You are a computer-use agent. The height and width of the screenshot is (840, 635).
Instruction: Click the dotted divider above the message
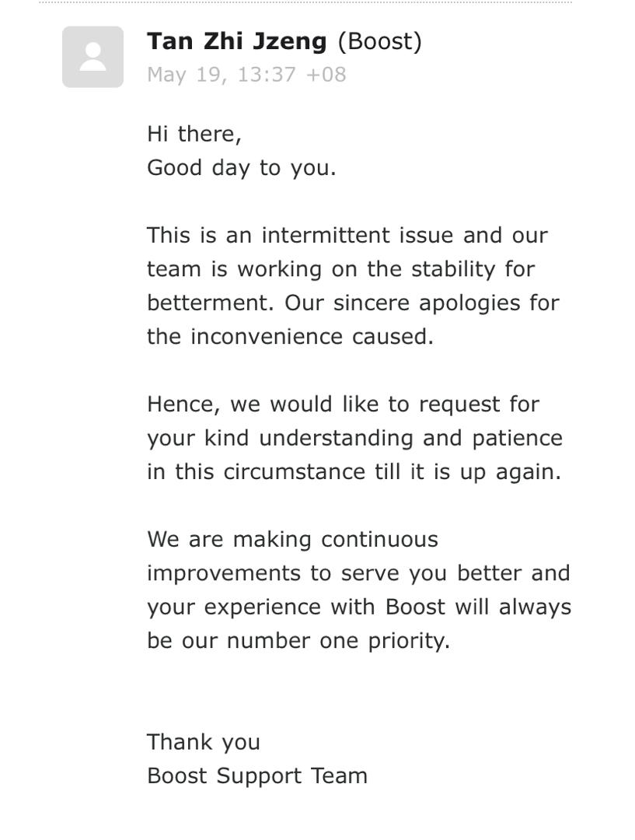click(305, 2)
